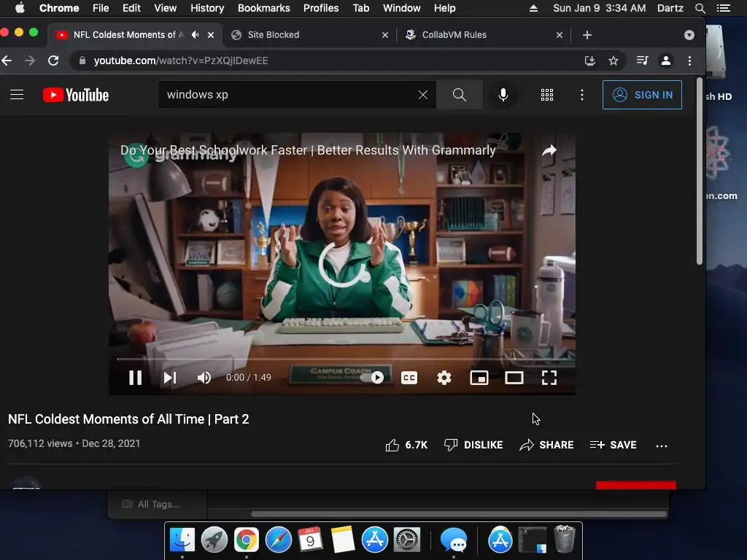Enter fullscreen video mode
This screenshot has height=560, width=747.
(549, 378)
